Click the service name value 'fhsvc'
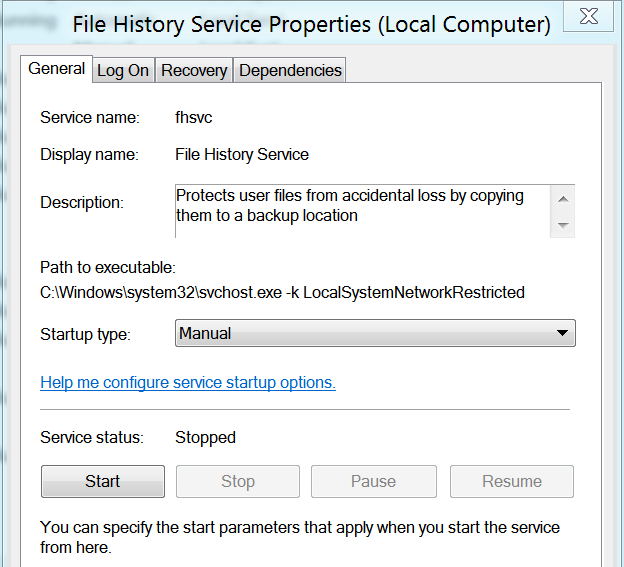Viewport: 624px width, 567px height. click(193, 117)
